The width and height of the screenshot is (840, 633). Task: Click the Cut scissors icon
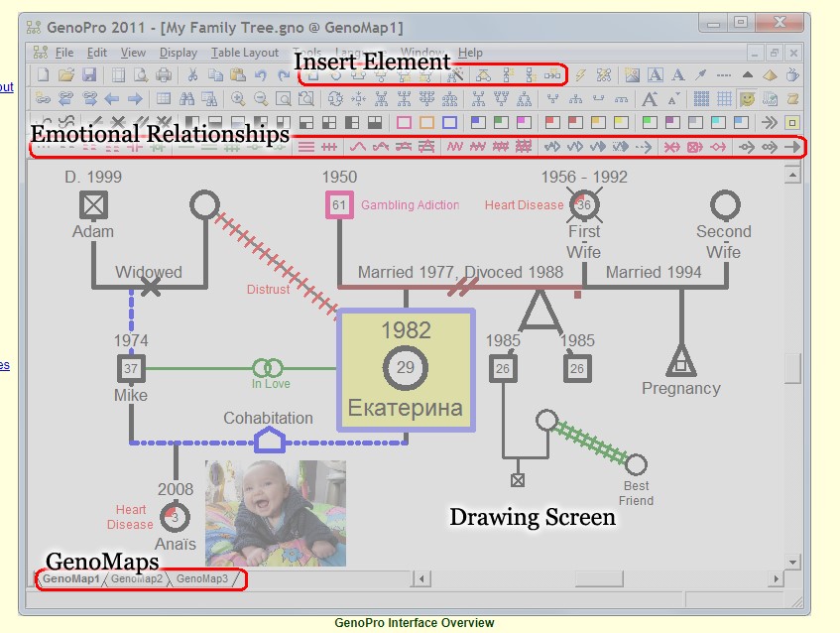(192, 75)
